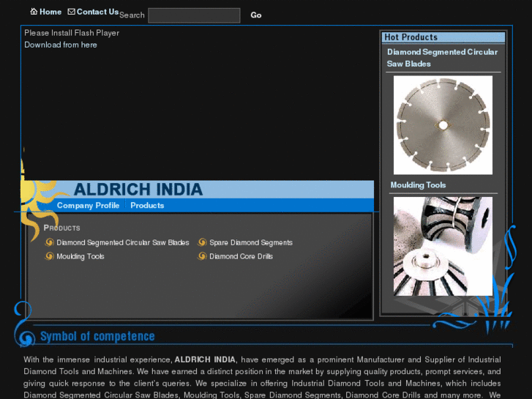
Task: Click the Home house icon
Action: (34, 12)
